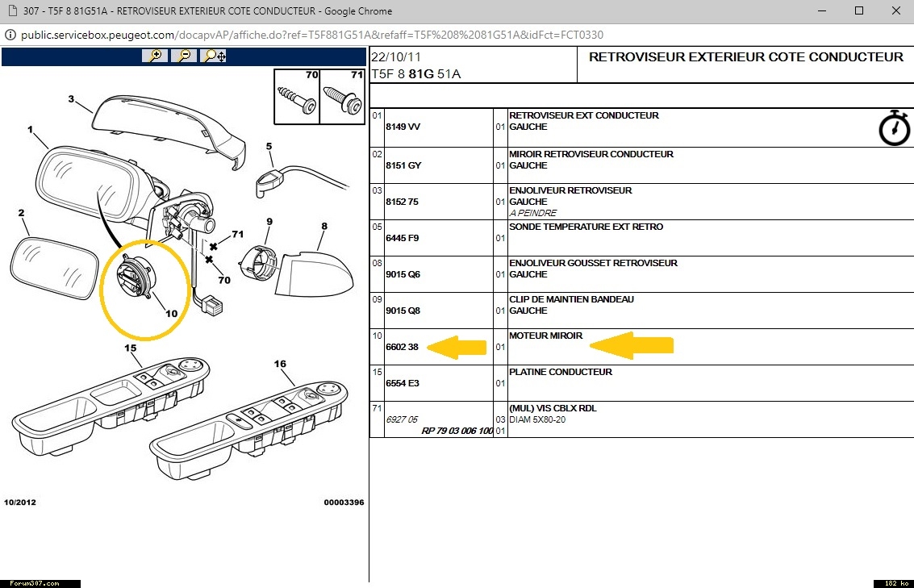Viewport: 914px width, 588px height.
Task: Click window switch panel labeled 16
Action: tap(249, 429)
